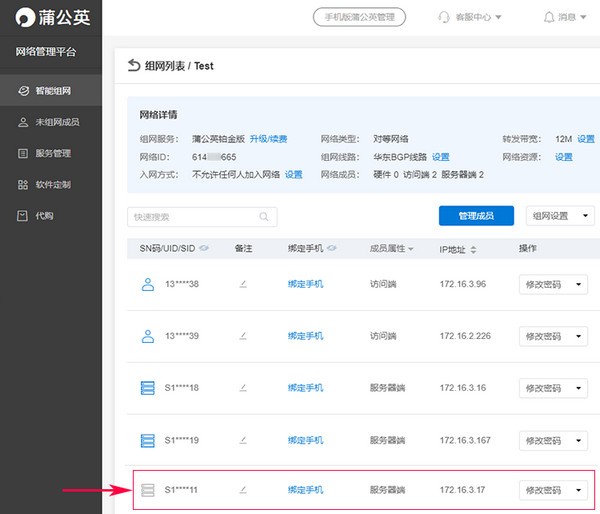
Task: Toggle eye icon next to SN码/UID/SID
Action: click(204, 248)
